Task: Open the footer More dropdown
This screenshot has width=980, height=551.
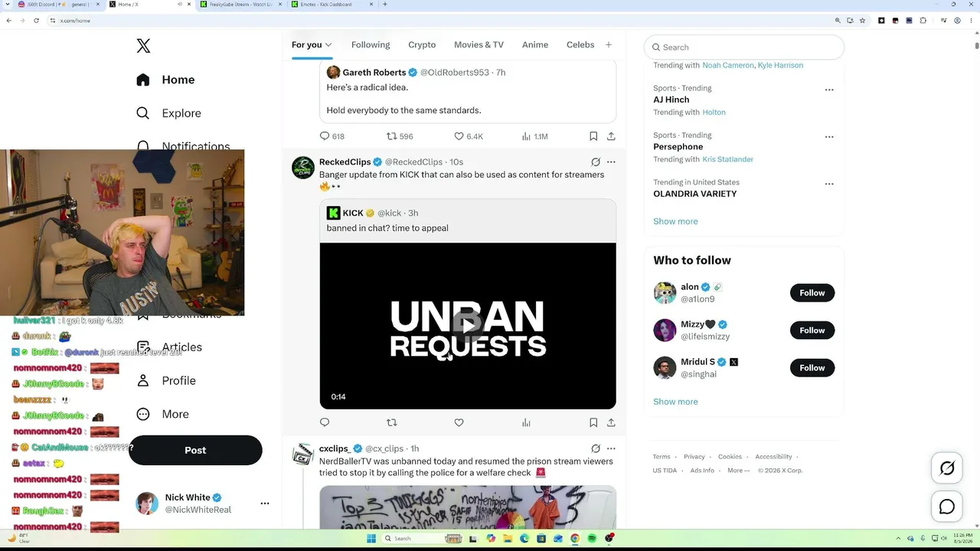Action: 737,471
